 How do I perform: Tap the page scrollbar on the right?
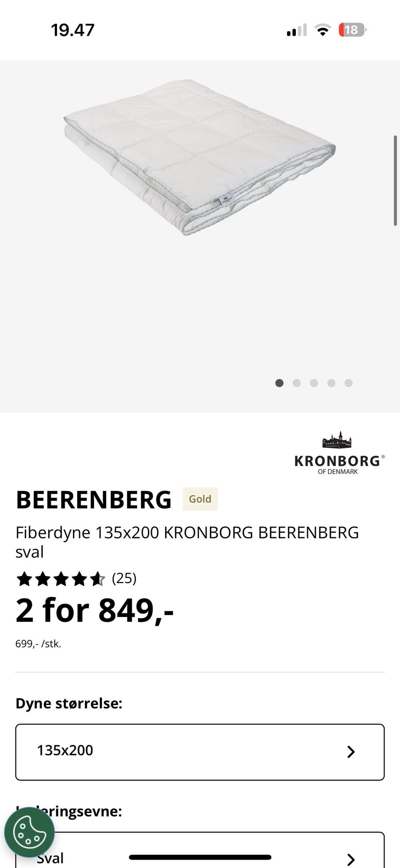(395, 180)
